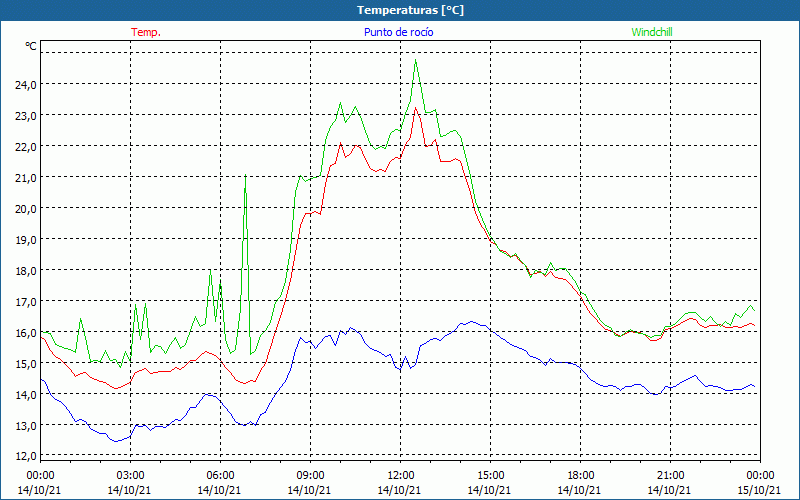The image size is (800, 500).
Task: Select the 03:00 time axis marker
Action: pyautogui.click(x=130, y=475)
